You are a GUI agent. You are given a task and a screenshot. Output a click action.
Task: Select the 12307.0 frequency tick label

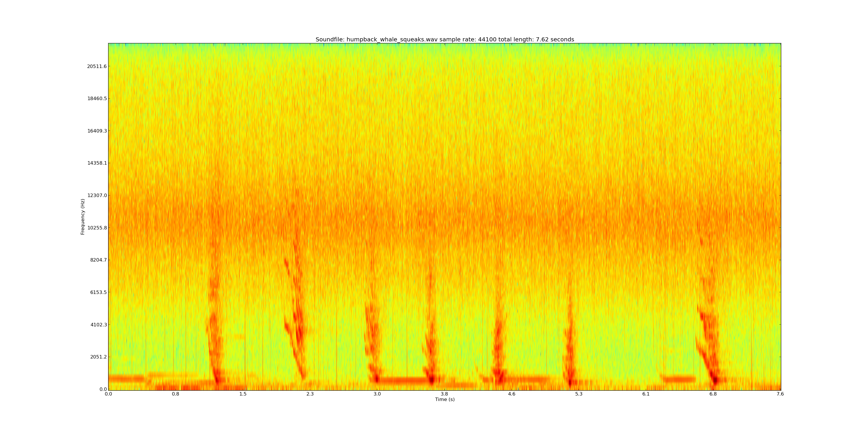[97, 195]
